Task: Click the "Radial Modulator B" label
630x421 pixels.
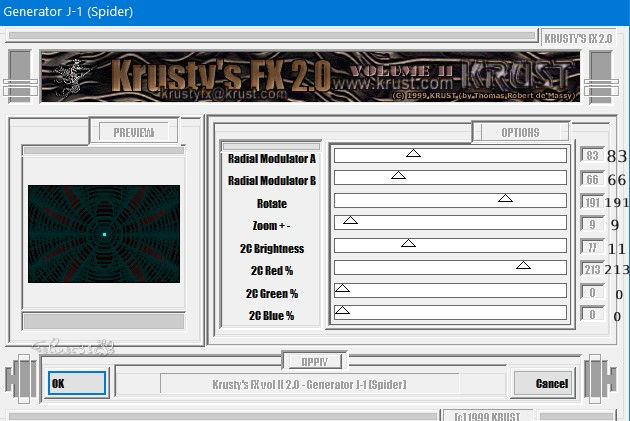Action: (272, 181)
